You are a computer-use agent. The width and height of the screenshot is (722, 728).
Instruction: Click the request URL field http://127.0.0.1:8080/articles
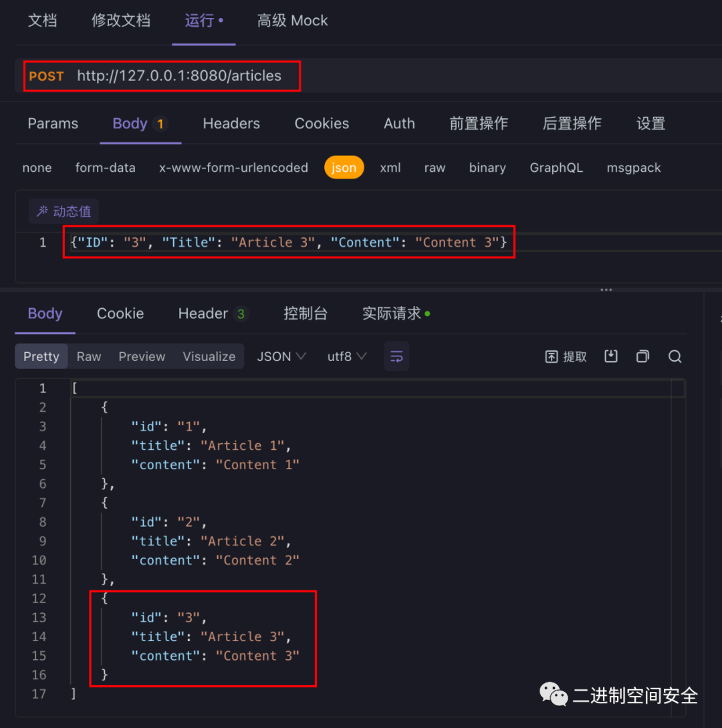click(179, 76)
